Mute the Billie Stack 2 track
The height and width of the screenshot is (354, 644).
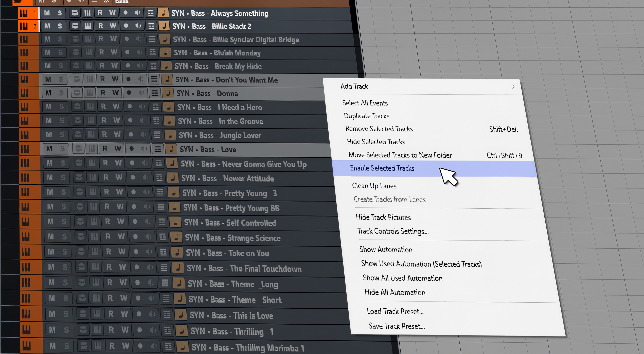click(47, 26)
